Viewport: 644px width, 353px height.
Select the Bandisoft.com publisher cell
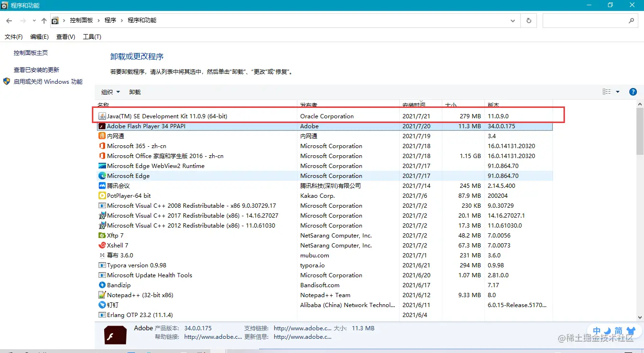coord(320,285)
